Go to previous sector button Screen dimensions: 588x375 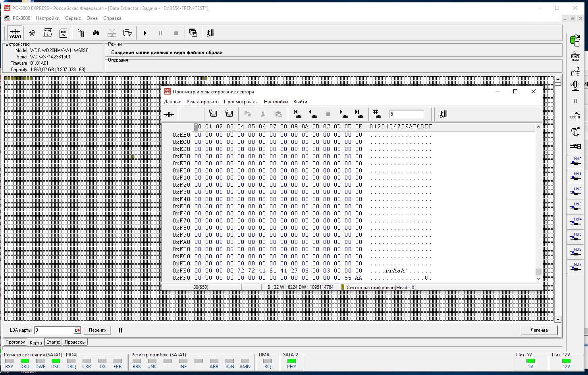click(x=313, y=114)
